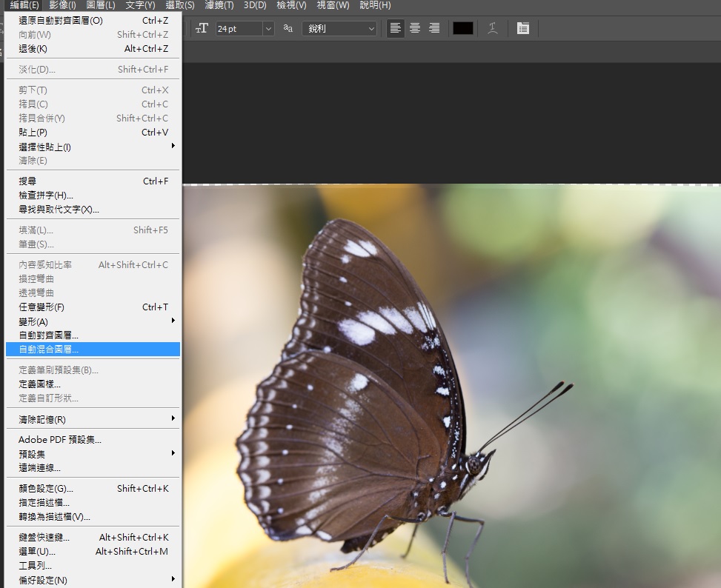Image resolution: width=721 pixels, height=588 pixels.
Task: Choose 自動混合圖層 menu item
Action: click(x=93, y=350)
